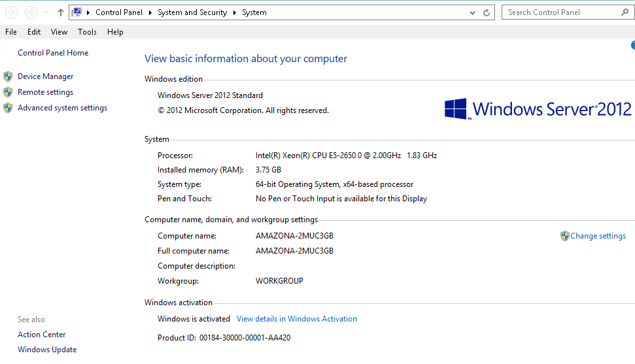Click the Up one level arrow
This screenshot has width=635, height=364.
click(x=61, y=12)
